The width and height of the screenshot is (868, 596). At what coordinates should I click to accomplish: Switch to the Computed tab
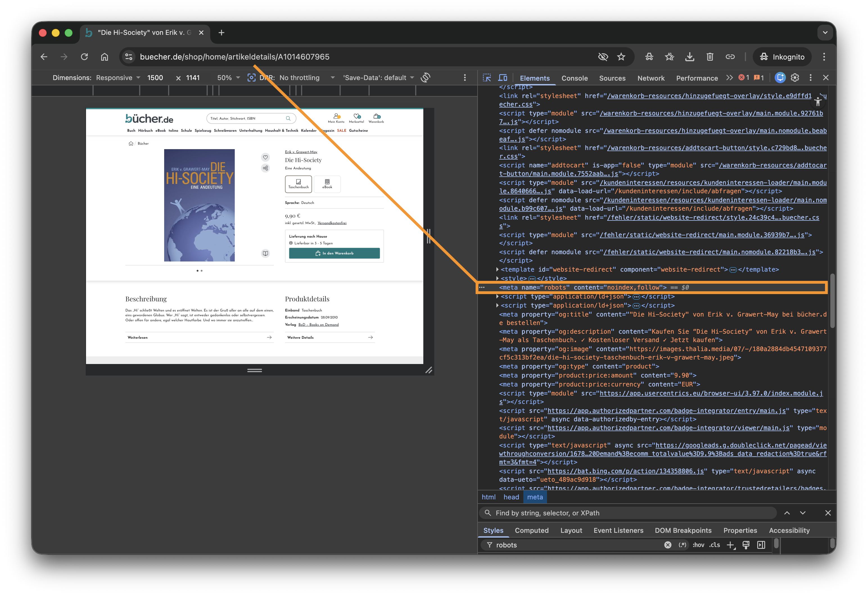click(x=532, y=530)
